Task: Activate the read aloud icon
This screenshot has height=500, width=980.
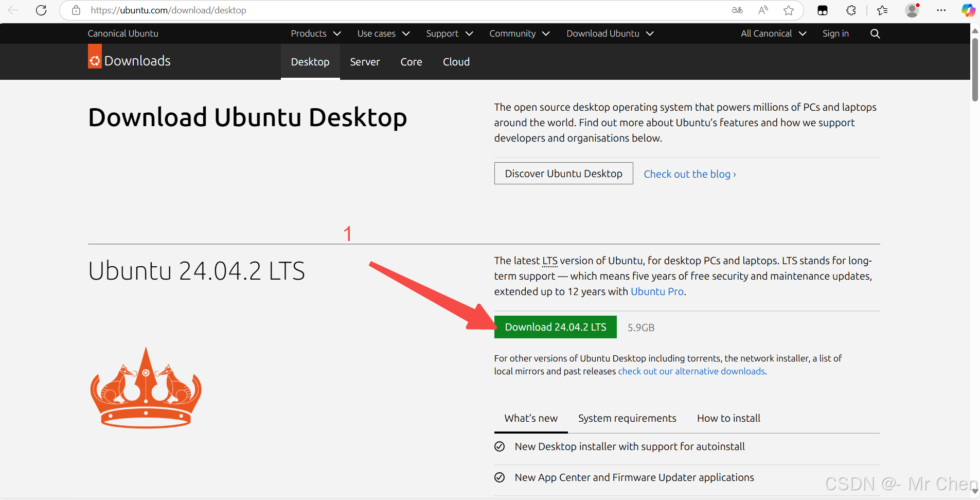Action: [763, 10]
